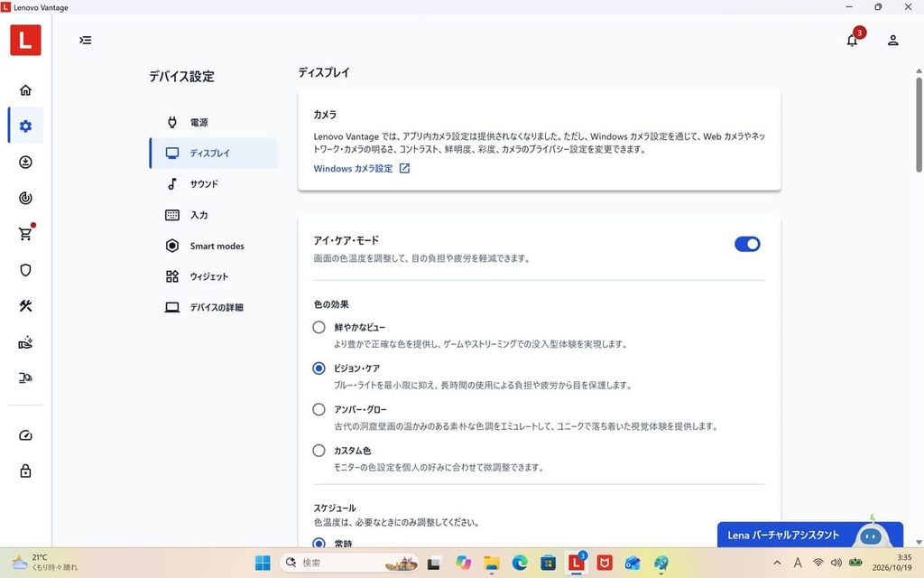Select the 鮮やかなビュー radio option

[319, 327]
